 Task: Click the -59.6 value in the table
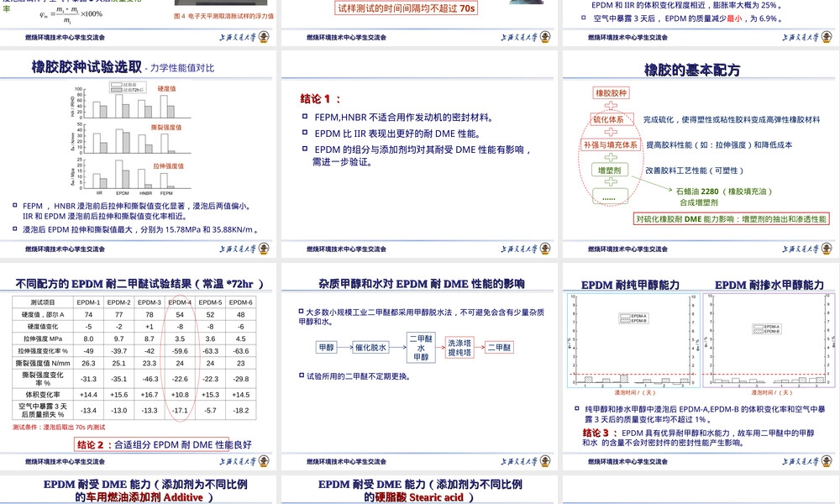point(180,351)
